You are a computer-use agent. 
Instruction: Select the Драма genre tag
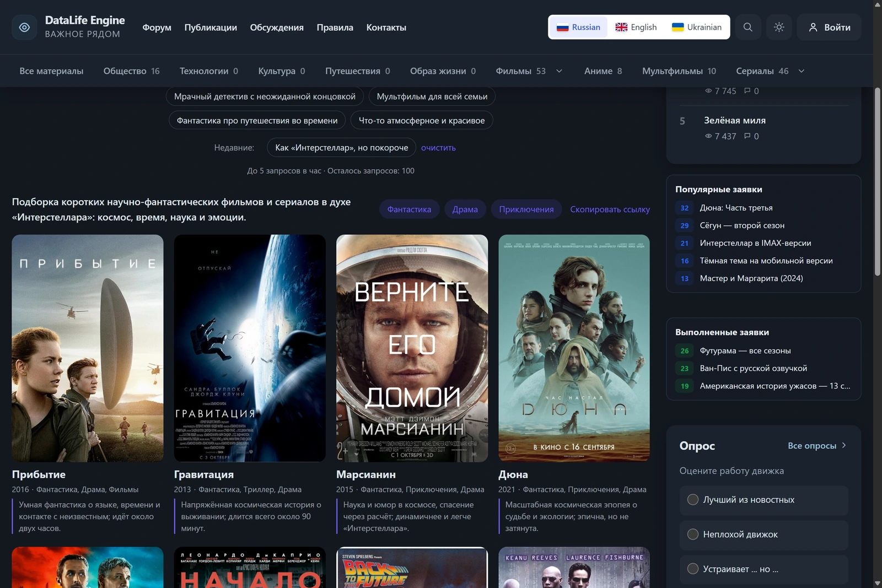[x=465, y=209]
